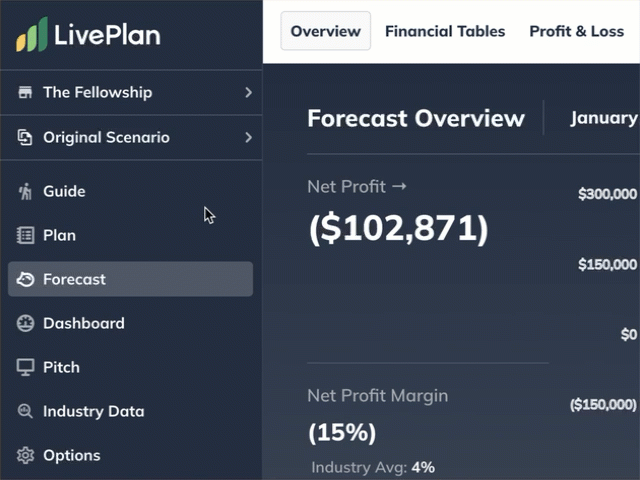Open the Original Scenario menu
The image size is (640, 480).
pos(131,137)
